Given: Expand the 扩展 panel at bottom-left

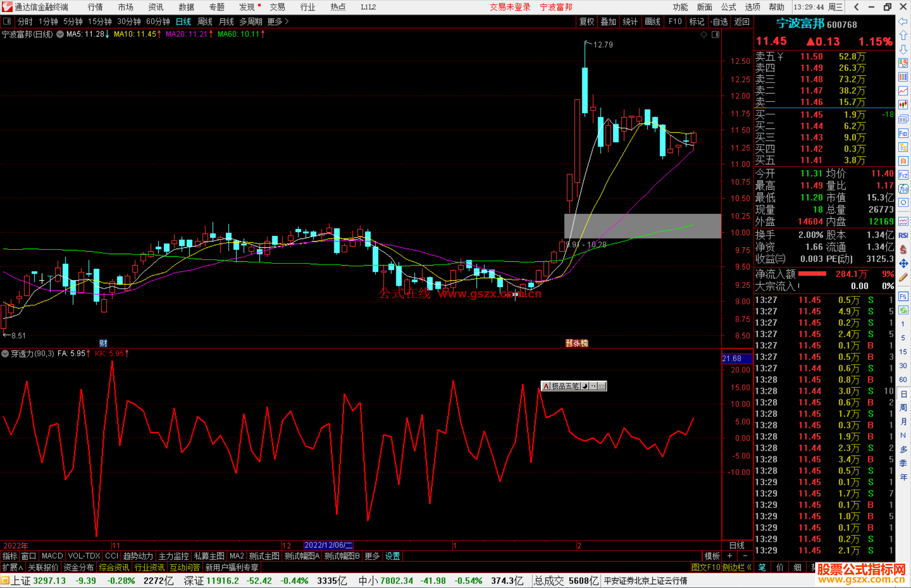Looking at the screenshot, I should pos(13,567).
